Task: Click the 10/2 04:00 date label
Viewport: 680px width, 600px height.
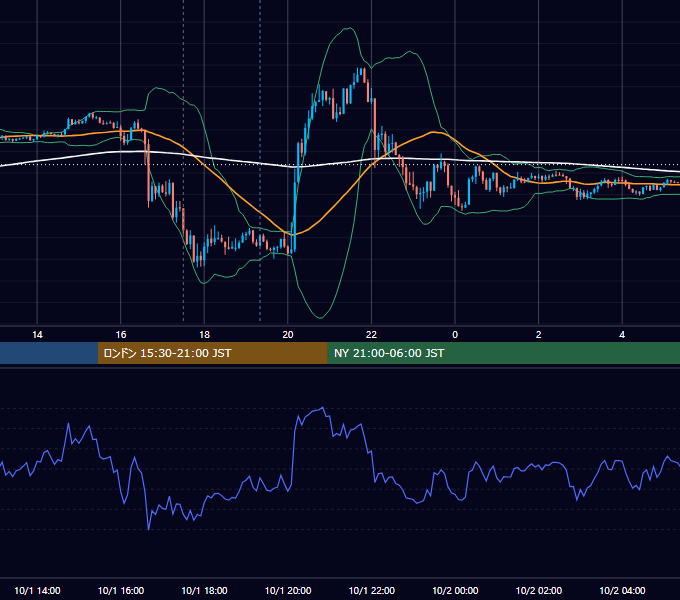Action: click(x=622, y=590)
